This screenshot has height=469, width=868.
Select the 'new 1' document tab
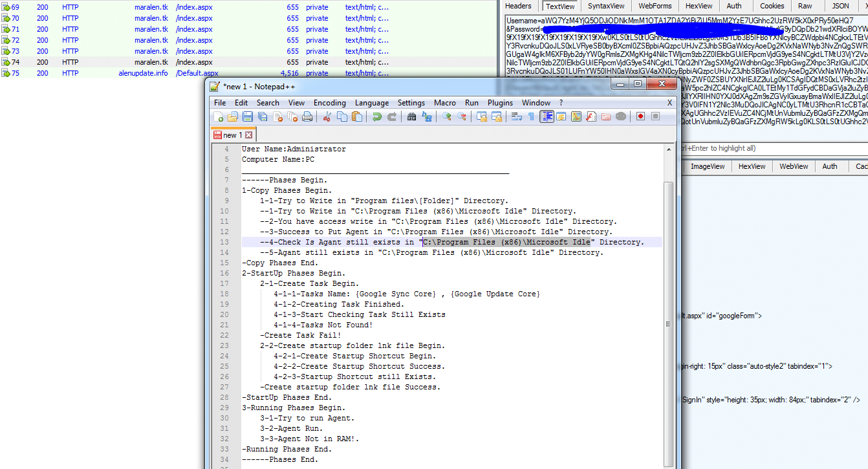[233, 135]
